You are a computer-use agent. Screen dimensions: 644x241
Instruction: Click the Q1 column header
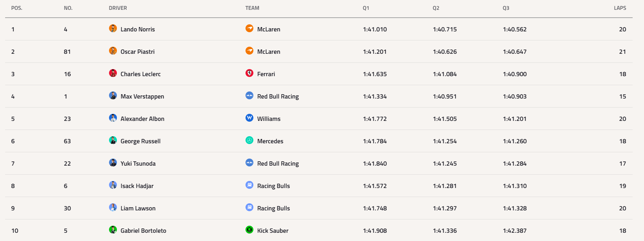[366, 8]
